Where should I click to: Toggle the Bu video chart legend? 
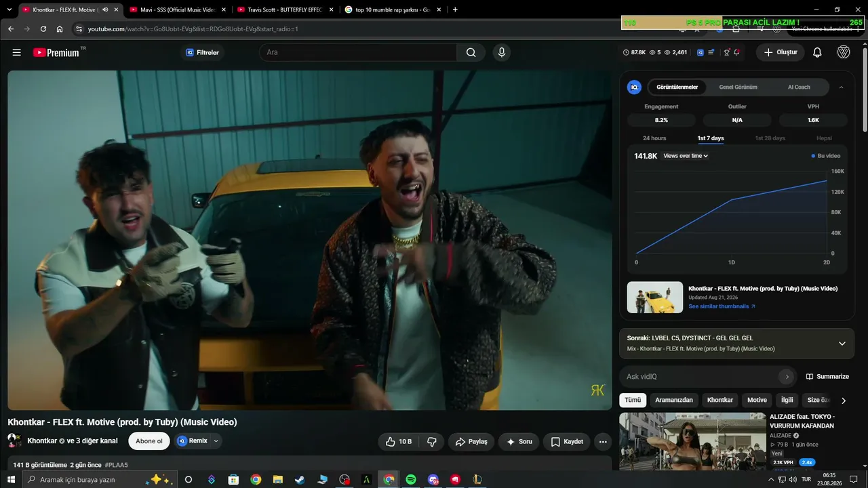coord(826,156)
